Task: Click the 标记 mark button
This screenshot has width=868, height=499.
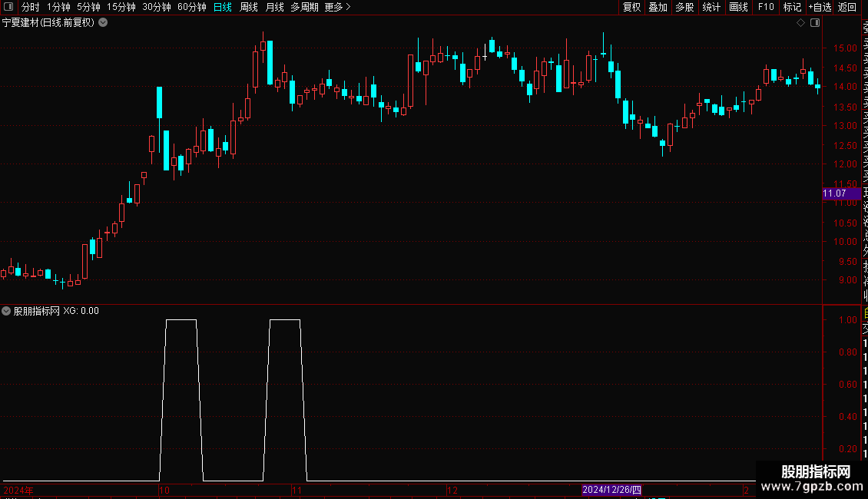Action: [792, 7]
